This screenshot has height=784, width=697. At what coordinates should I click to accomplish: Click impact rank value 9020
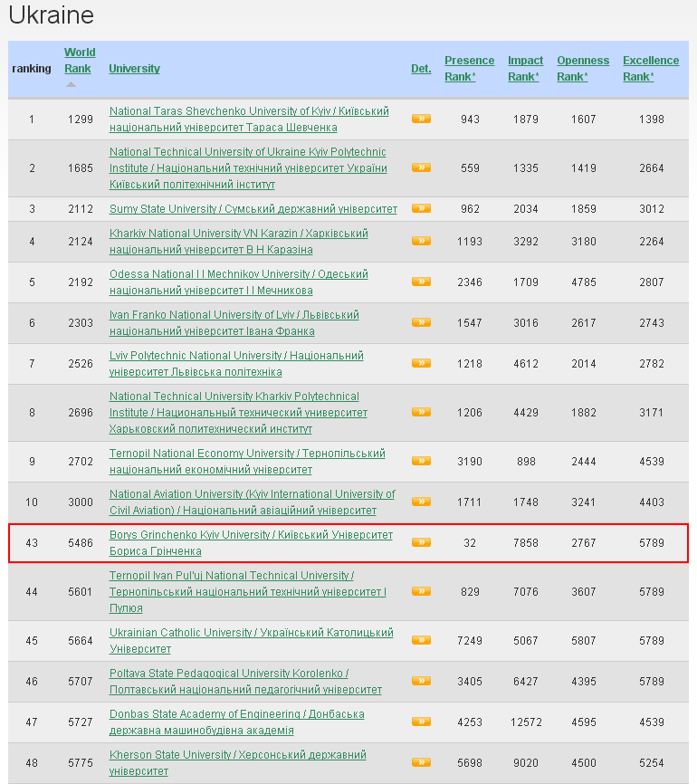526,762
